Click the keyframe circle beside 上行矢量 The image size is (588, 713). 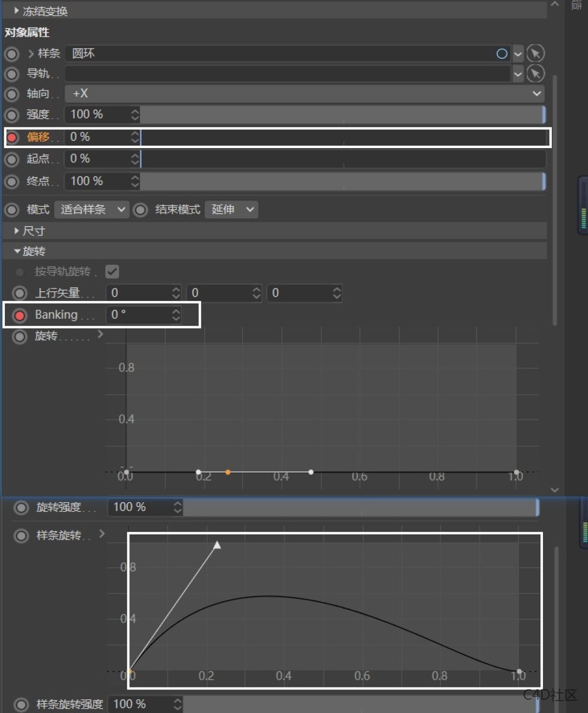[20, 293]
